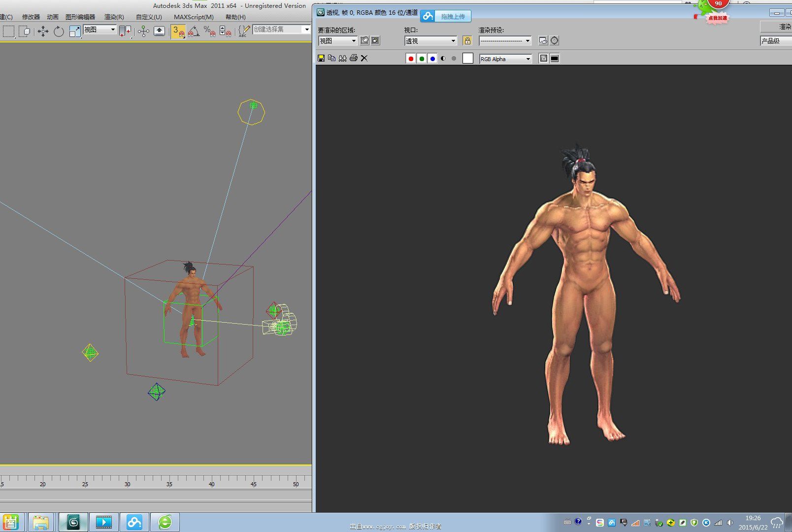Toggle window/crossing selection mode icon
792x532 pixels.
tap(25, 32)
